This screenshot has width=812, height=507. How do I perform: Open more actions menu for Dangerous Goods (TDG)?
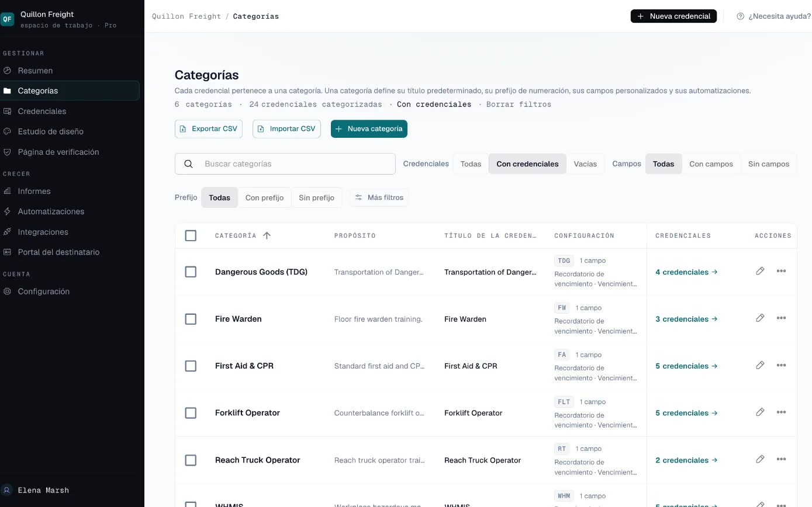point(781,271)
